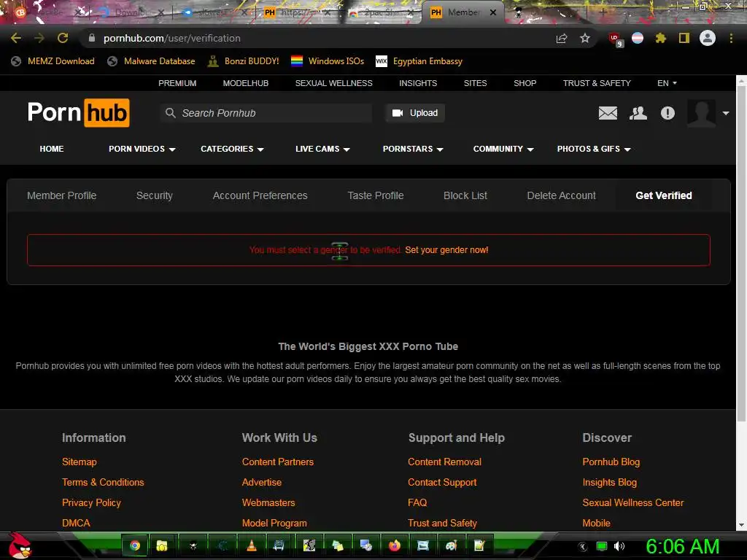Open the Chrome three-dot menu

tap(731, 38)
